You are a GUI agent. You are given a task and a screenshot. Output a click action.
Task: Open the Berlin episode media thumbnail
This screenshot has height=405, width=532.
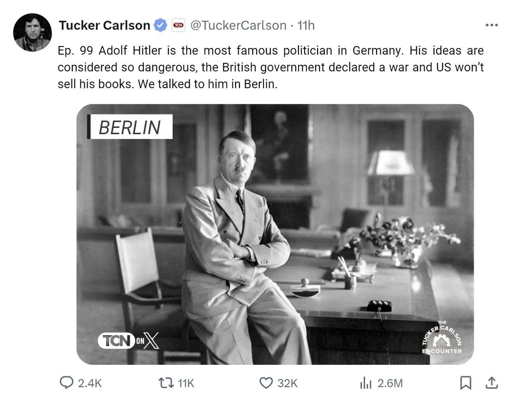(275, 234)
